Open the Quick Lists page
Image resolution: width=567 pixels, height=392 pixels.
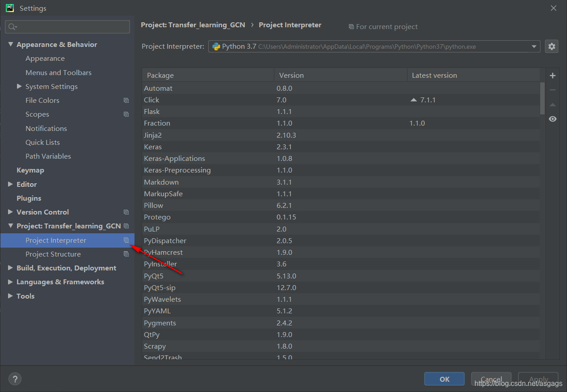click(42, 142)
